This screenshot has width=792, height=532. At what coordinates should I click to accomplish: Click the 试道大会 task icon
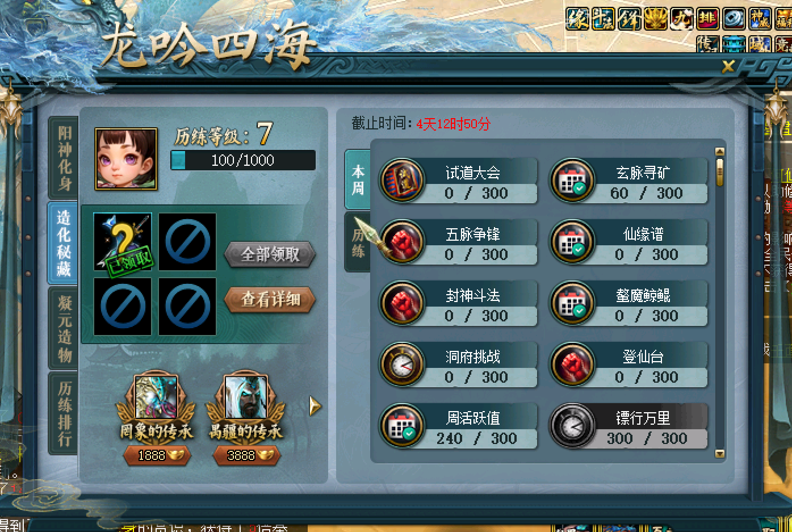402,181
